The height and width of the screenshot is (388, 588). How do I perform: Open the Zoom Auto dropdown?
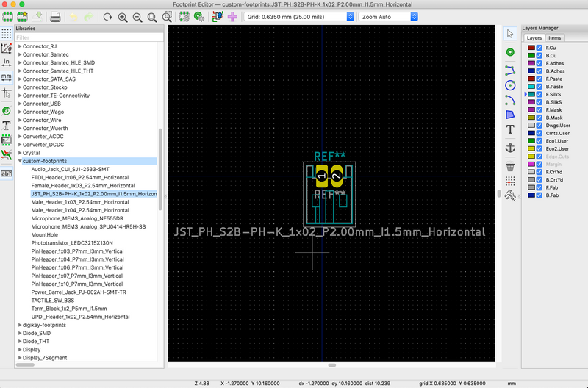[x=388, y=16]
